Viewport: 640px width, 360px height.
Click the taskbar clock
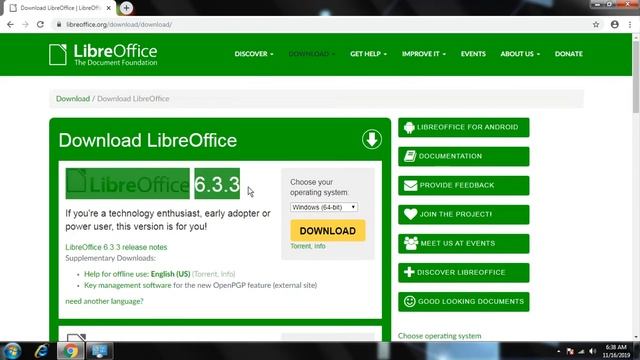pos(616,351)
